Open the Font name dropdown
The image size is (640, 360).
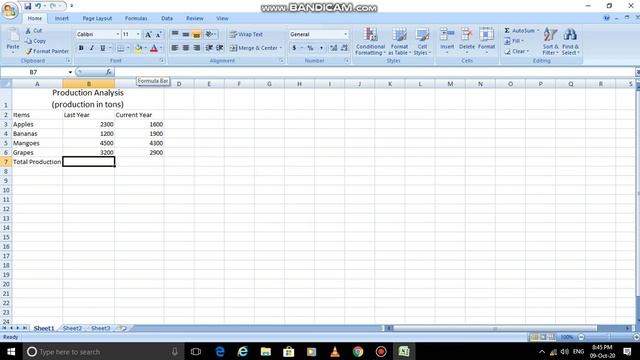pyautogui.click(x=118, y=34)
